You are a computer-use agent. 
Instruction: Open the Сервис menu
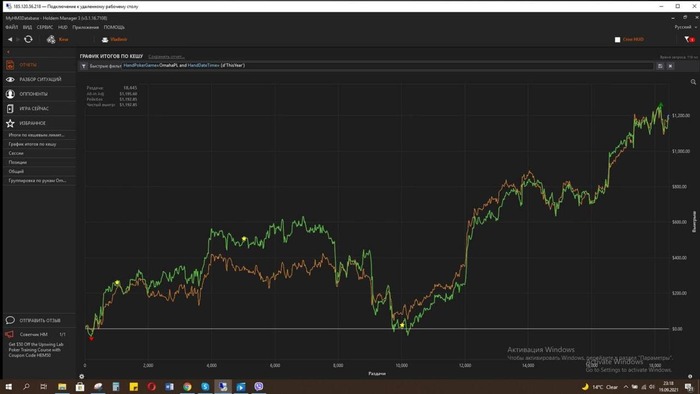click(x=45, y=27)
